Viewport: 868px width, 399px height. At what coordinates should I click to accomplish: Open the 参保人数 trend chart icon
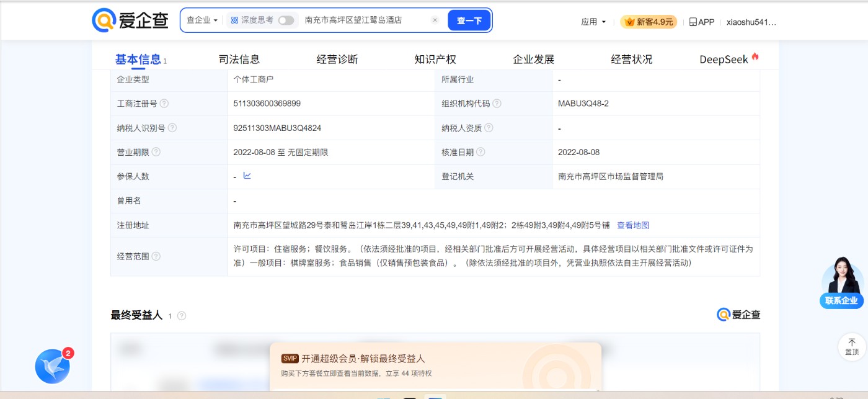point(247,176)
